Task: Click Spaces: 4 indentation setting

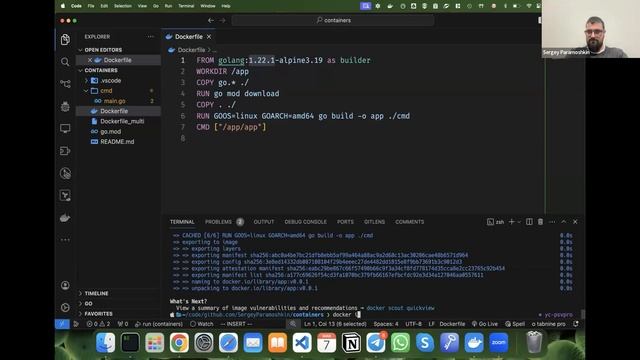Action: pyautogui.click(x=386, y=324)
